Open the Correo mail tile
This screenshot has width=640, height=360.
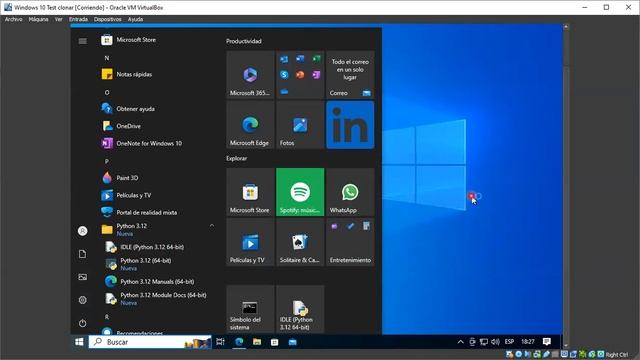click(x=350, y=75)
